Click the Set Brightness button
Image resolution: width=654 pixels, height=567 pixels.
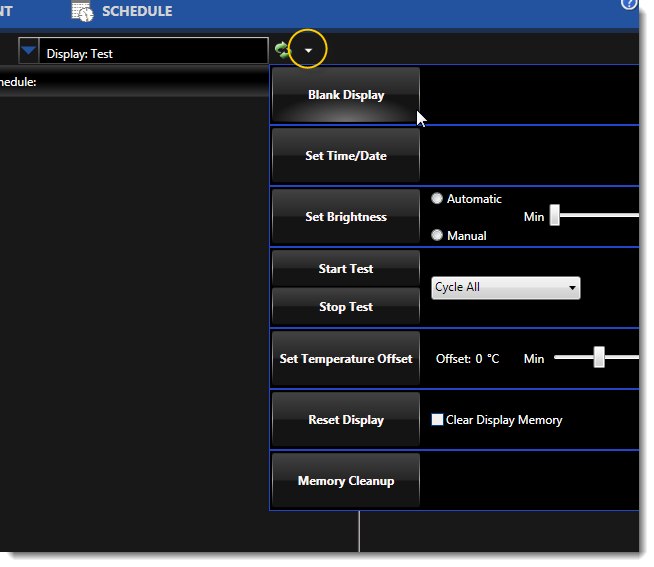(x=346, y=217)
